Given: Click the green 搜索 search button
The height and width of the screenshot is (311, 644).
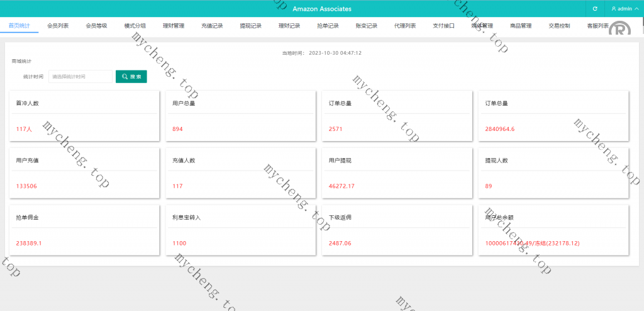Looking at the screenshot, I should (x=131, y=76).
